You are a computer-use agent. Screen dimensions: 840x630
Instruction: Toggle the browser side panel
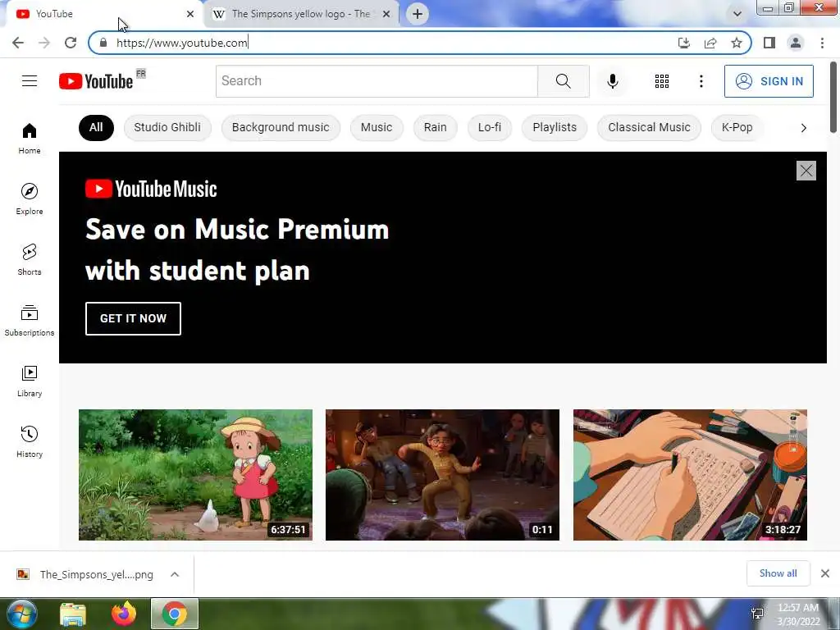tap(769, 43)
